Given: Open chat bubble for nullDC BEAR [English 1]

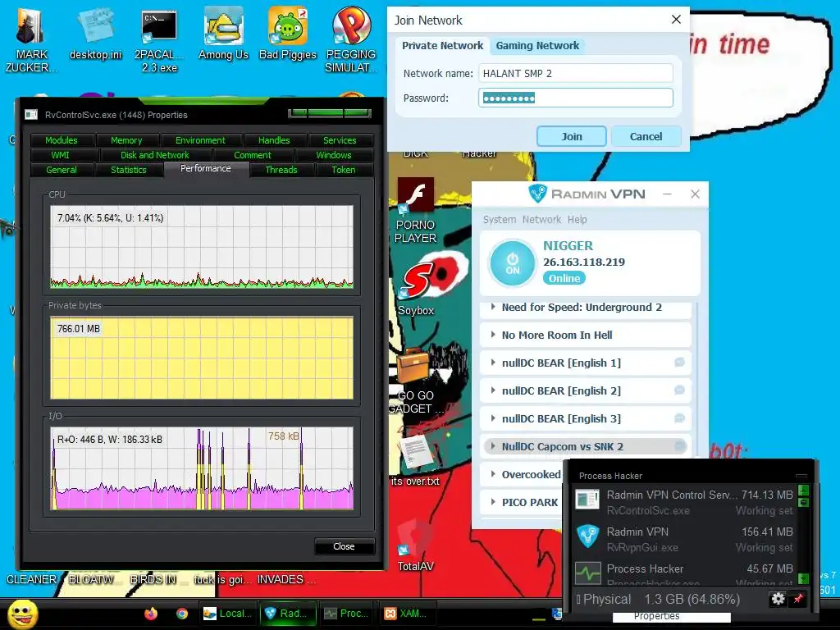Looking at the screenshot, I should (x=679, y=363).
